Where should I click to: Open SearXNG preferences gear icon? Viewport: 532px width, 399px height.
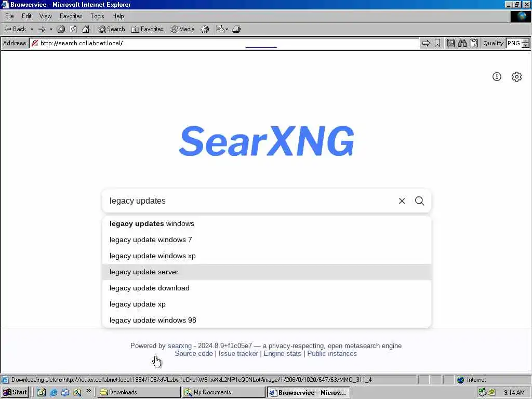[x=517, y=77]
